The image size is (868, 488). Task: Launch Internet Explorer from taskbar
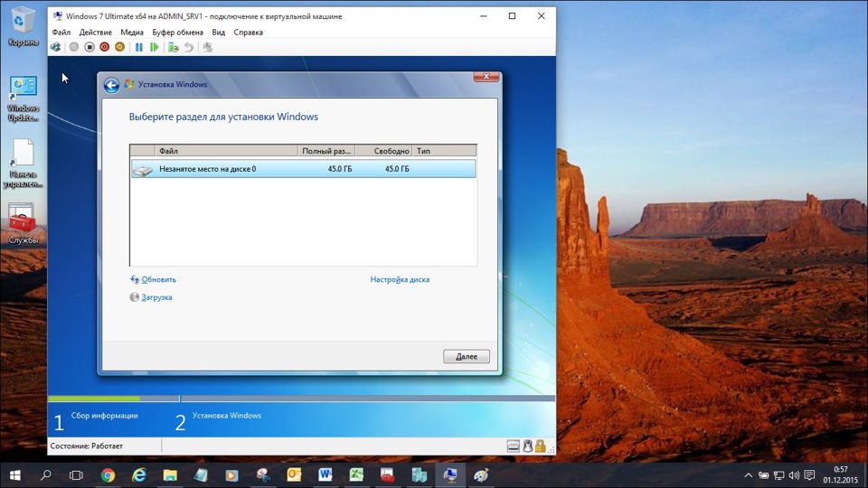(138, 475)
